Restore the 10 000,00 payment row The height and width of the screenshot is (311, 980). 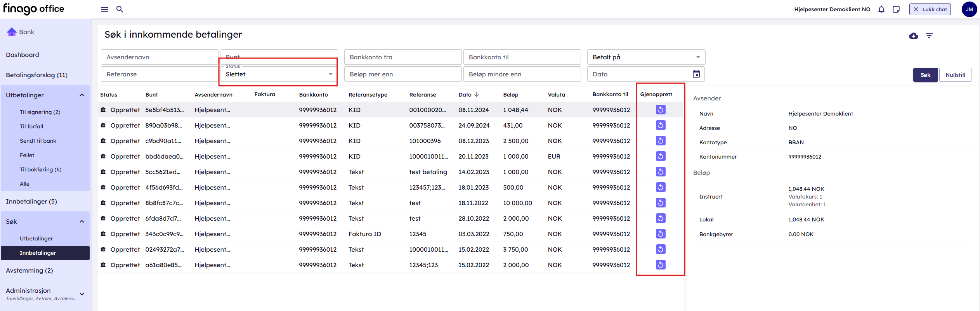pos(660,203)
